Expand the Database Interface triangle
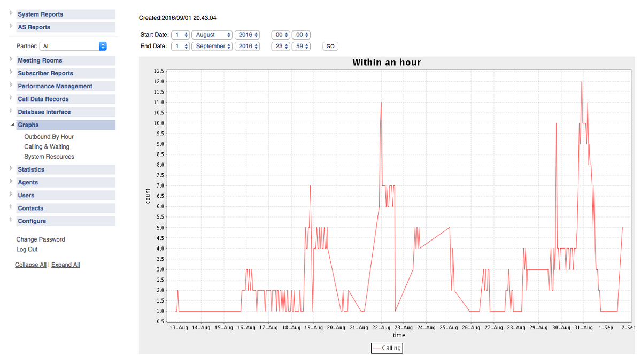This screenshot has height=364, width=641. [x=11, y=110]
